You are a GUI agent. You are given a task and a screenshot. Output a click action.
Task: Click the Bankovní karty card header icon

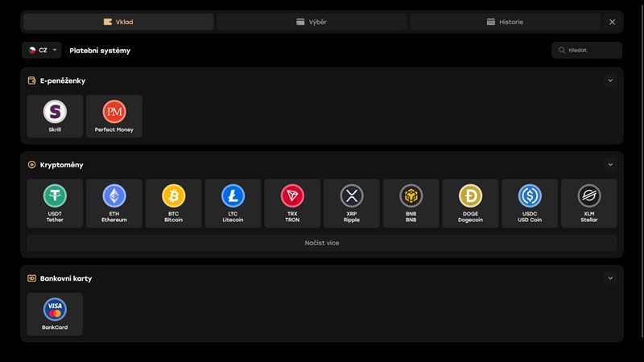pos(31,278)
